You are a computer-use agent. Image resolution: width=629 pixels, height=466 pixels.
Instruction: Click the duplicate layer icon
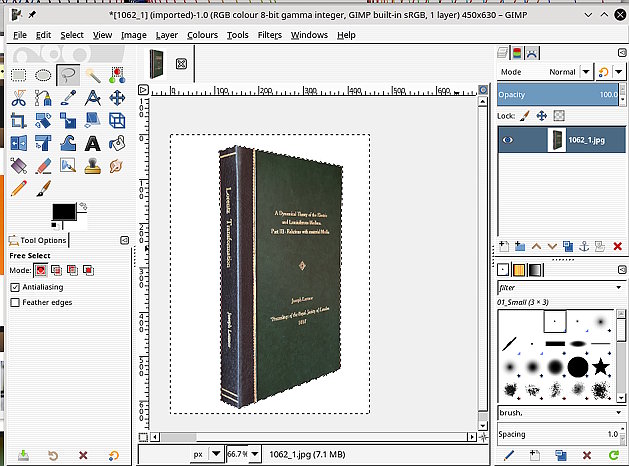click(x=568, y=246)
